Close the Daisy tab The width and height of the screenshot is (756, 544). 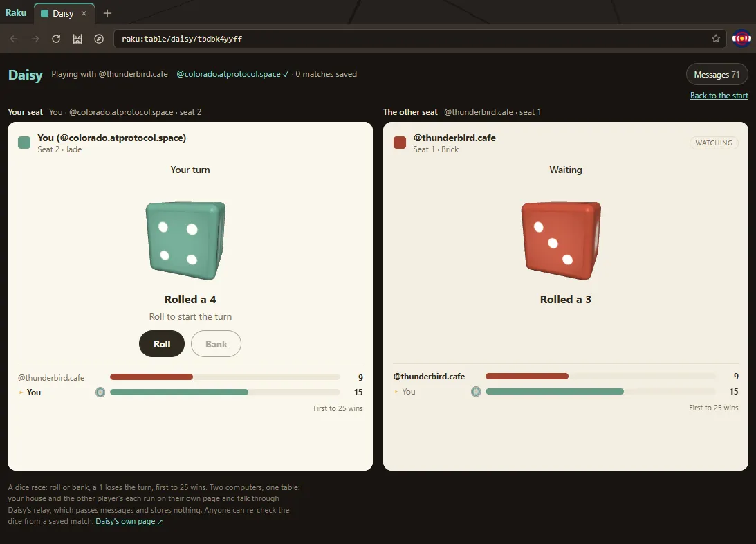coord(84,14)
